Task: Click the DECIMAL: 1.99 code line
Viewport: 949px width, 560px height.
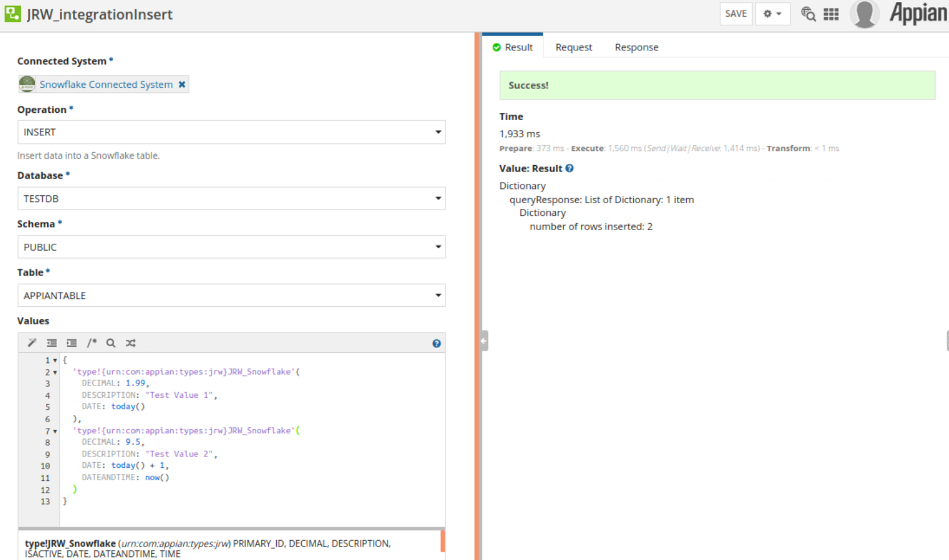Action: tap(115, 383)
